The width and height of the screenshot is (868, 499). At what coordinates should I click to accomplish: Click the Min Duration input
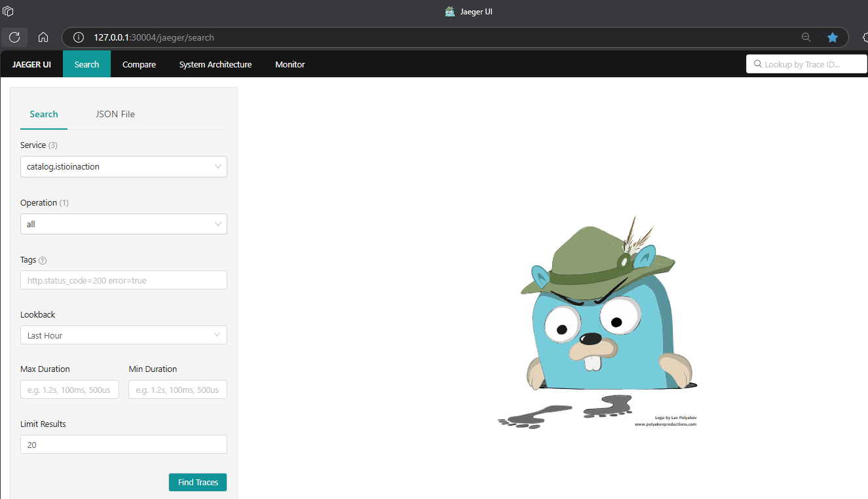coord(178,390)
